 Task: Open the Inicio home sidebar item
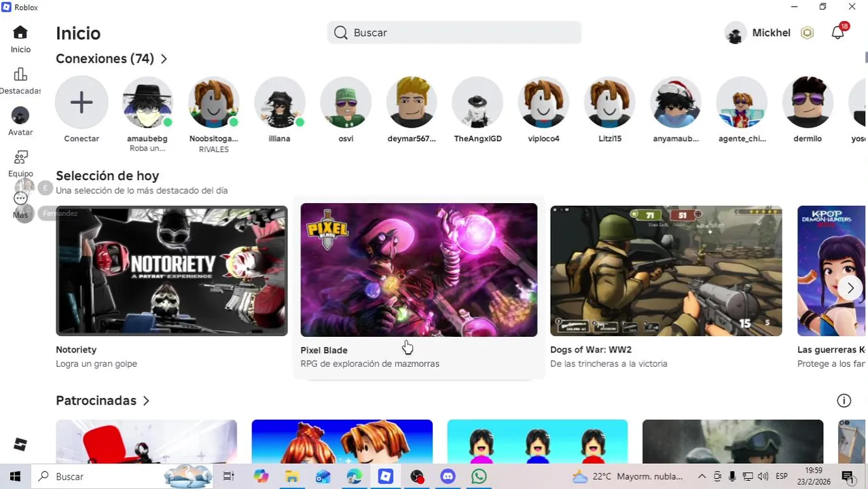coord(20,39)
